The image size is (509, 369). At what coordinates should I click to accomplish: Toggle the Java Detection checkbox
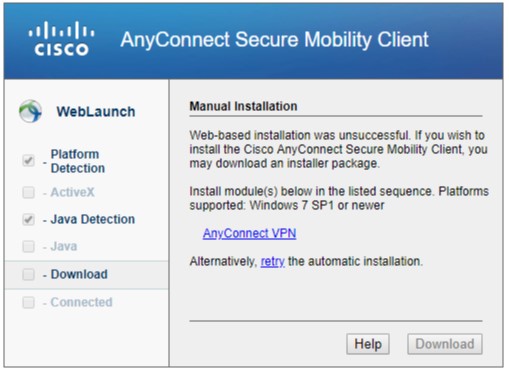point(28,220)
